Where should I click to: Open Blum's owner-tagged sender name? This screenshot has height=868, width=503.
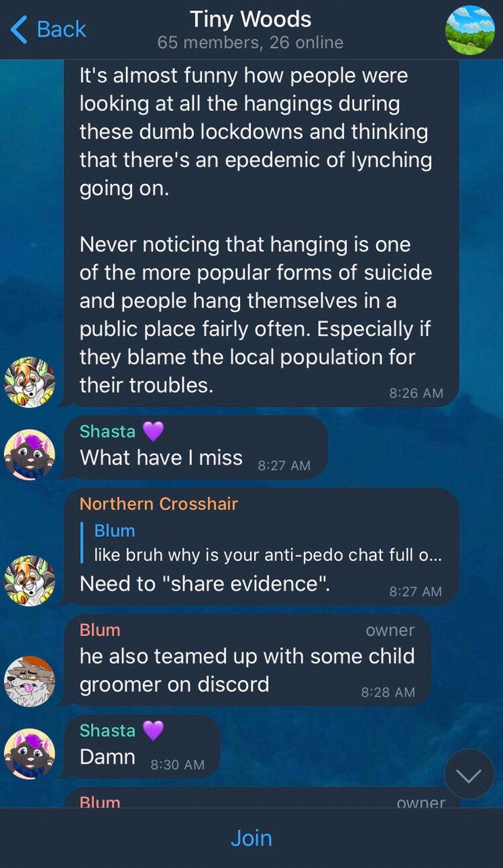click(100, 630)
